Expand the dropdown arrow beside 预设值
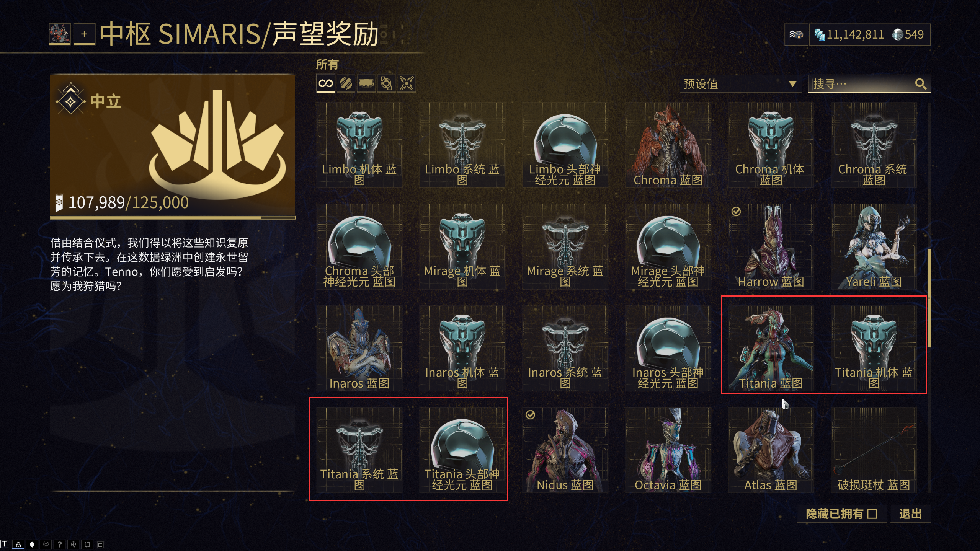The width and height of the screenshot is (980, 551). point(792,84)
